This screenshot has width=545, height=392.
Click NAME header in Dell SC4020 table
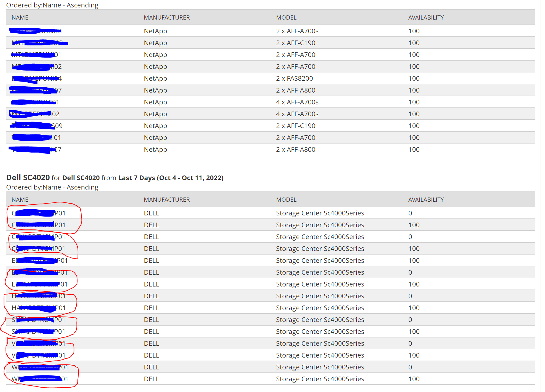(x=20, y=200)
